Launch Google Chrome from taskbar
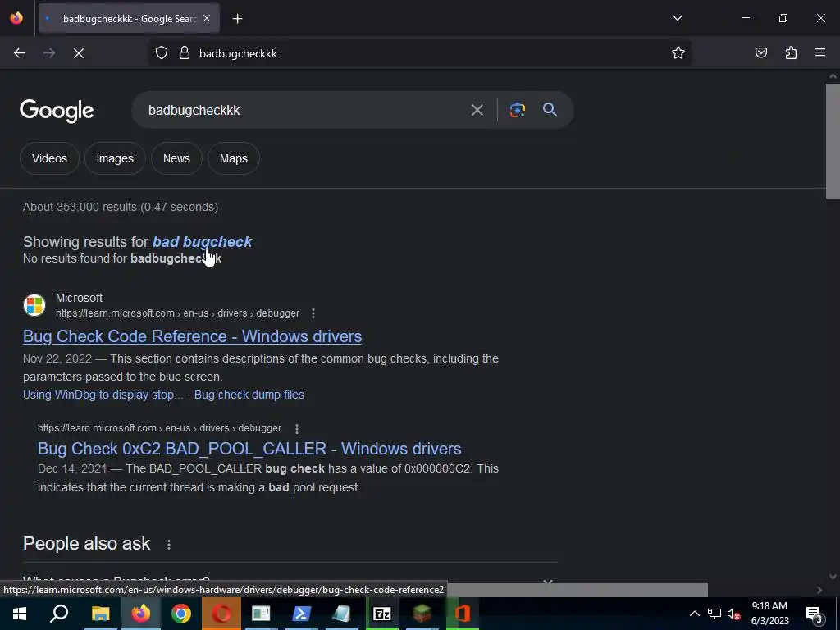The width and height of the screenshot is (840, 630). point(181,614)
